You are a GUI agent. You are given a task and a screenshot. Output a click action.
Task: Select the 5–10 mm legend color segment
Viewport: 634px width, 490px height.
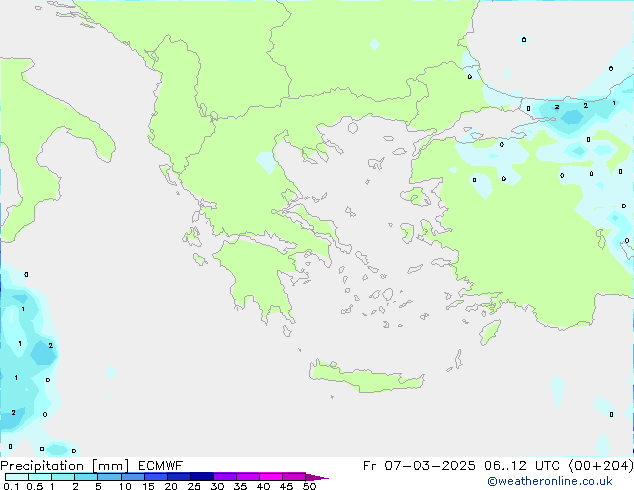109,477
